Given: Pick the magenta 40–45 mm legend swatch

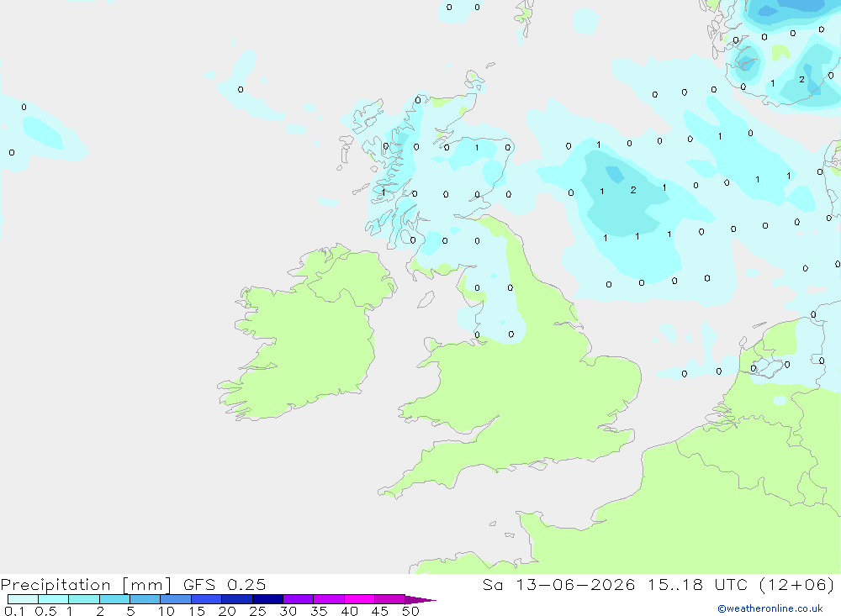Looking at the screenshot, I should click(359, 599).
